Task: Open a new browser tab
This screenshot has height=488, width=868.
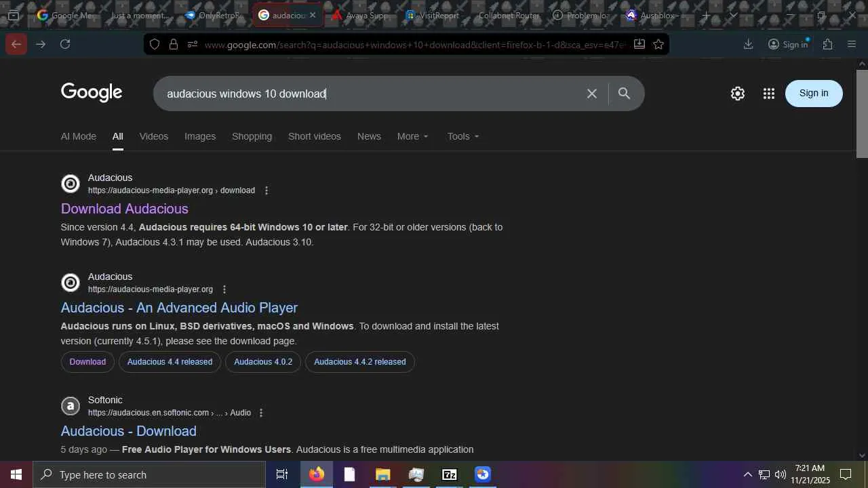Action: [x=706, y=15]
